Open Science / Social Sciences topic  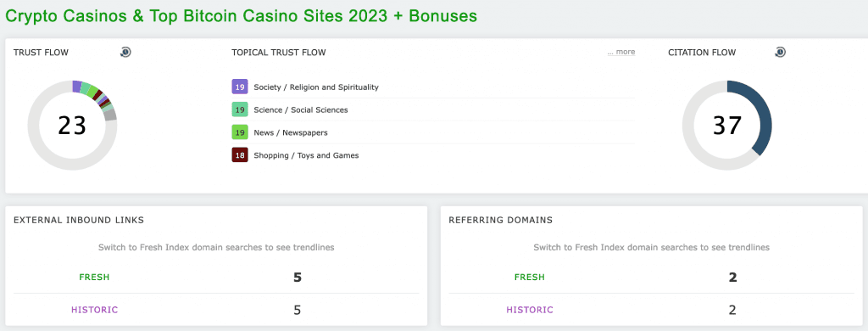(x=301, y=109)
